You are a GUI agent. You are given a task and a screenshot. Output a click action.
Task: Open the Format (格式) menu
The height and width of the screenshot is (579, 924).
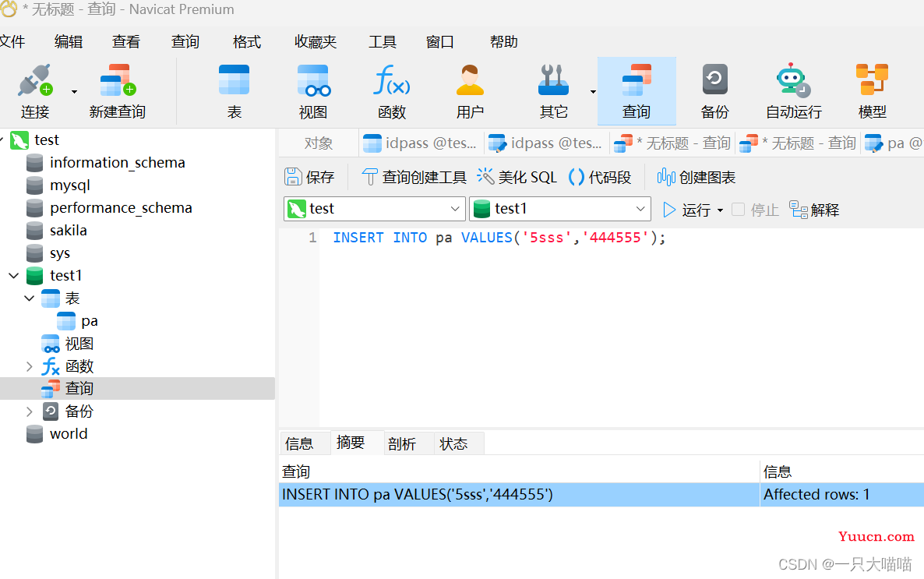[x=247, y=42]
